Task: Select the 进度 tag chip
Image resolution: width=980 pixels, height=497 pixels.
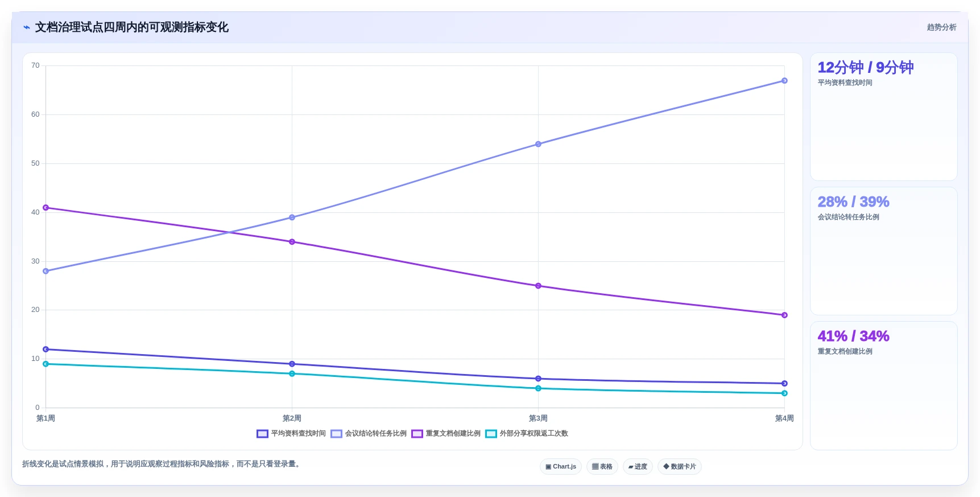Action: 638,467
